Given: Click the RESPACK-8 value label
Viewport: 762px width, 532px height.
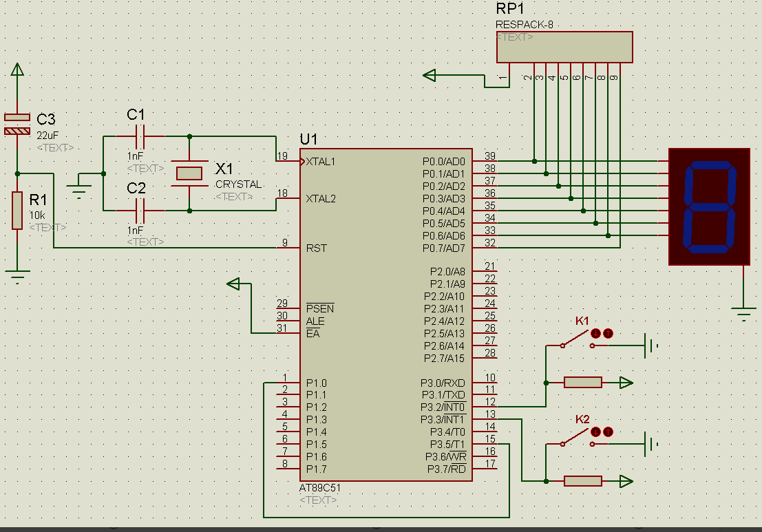Looking at the screenshot, I should [525, 25].
